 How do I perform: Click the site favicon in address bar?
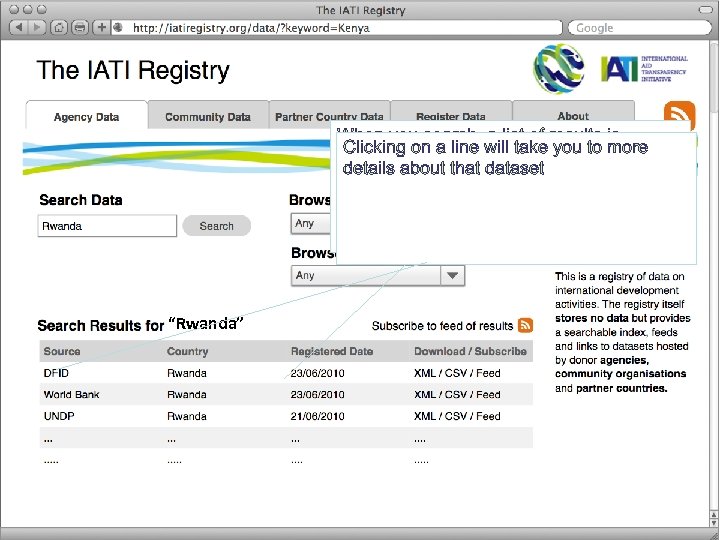[x=118, y=28]
